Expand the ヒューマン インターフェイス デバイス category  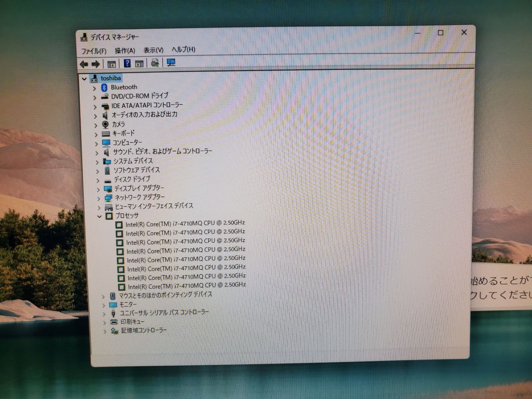[99, 207]
